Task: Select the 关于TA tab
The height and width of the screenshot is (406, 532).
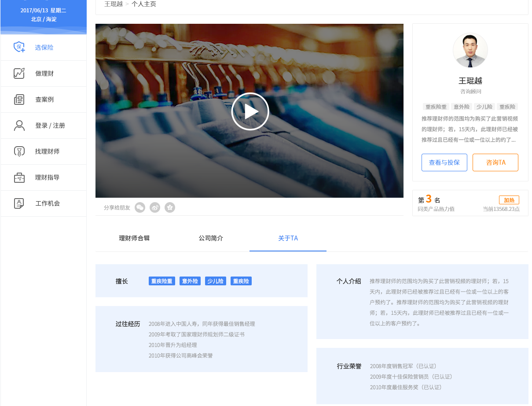Action: pos(288,238)
